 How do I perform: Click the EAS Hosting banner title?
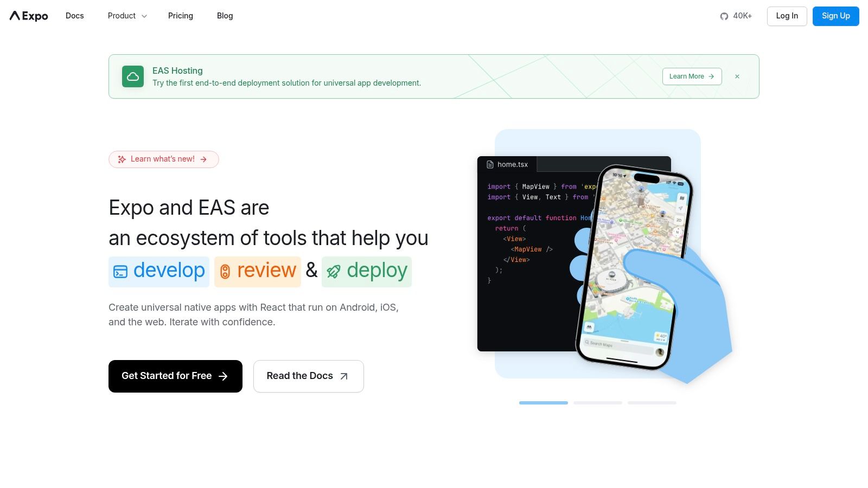[177, 70]
